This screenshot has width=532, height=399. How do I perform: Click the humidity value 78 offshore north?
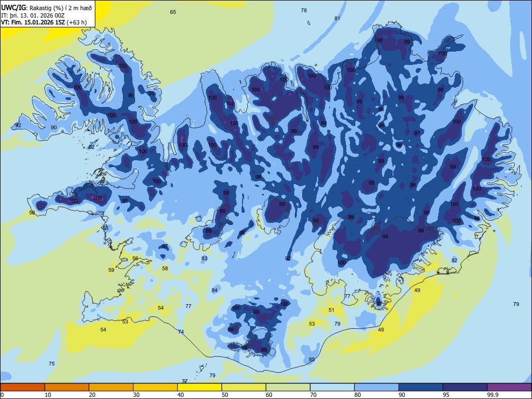click(x=304, y=11)
